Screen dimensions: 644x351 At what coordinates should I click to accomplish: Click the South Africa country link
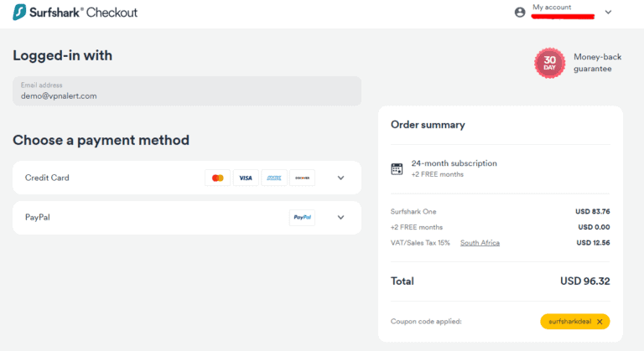pyautogui.click(x=480, y=243)
